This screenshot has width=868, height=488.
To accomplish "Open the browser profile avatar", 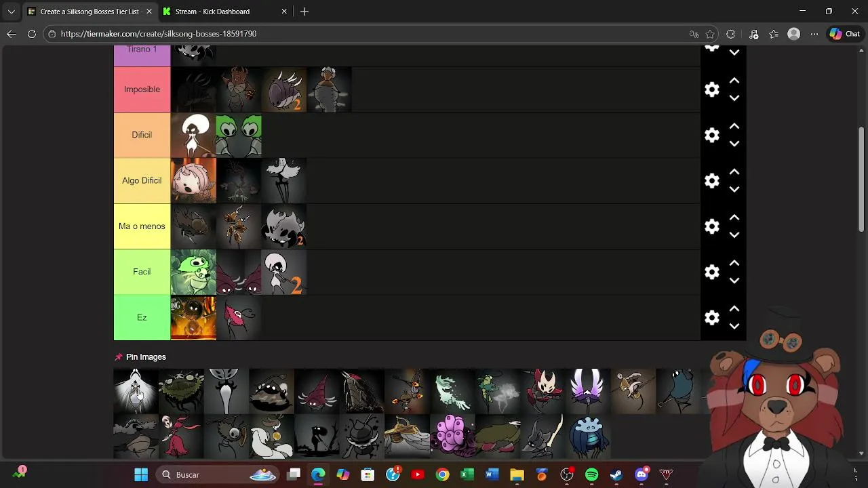I will pos(794,34).
